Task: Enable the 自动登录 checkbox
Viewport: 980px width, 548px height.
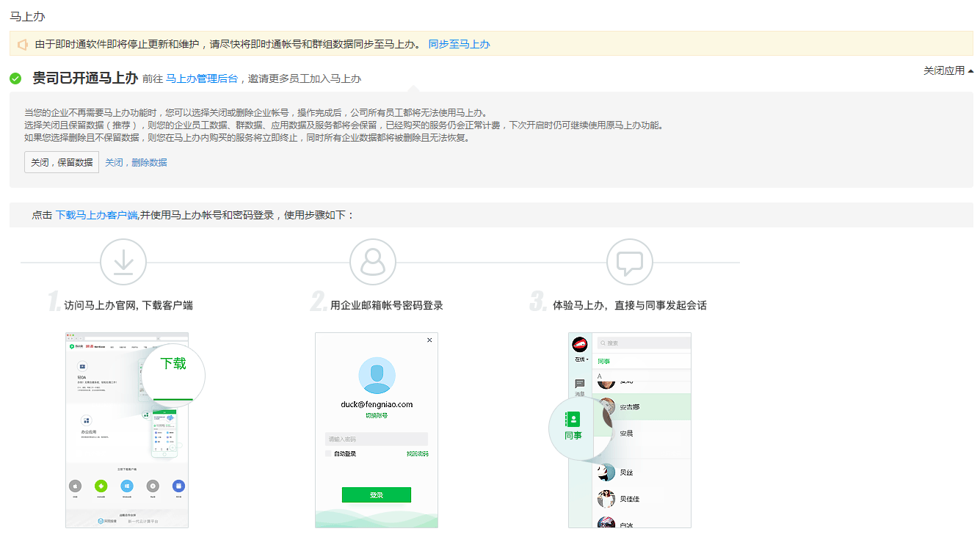Action: (x=327, y=453)
